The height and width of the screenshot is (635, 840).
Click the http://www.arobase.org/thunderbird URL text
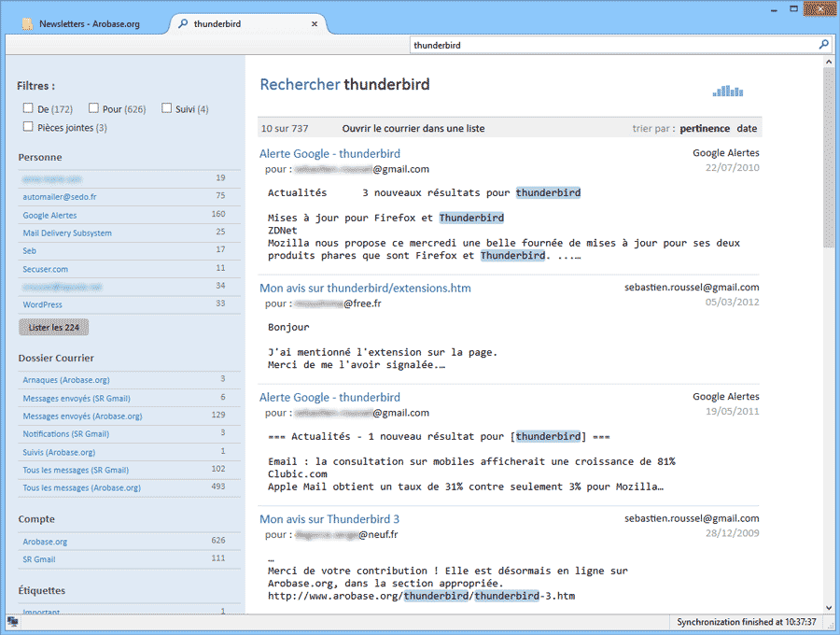[x=421, y=596]
